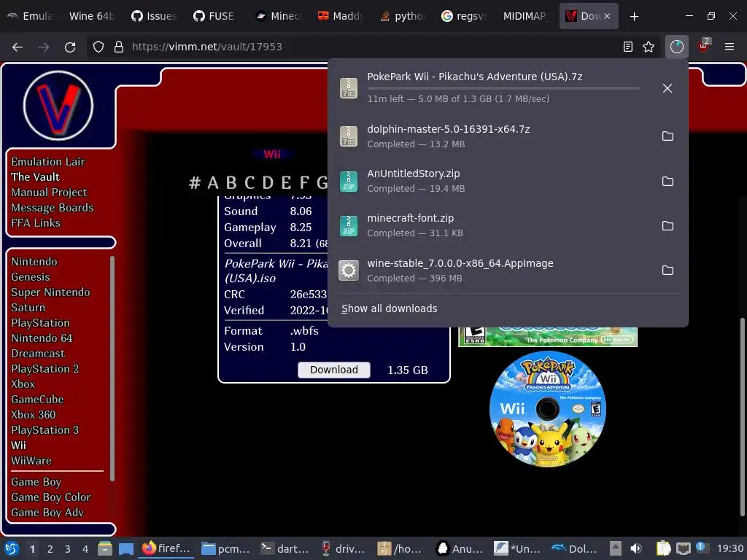Select Nintendo 64 in console list
This screenshot has height=560, width=747.
[x=42, y=338]
